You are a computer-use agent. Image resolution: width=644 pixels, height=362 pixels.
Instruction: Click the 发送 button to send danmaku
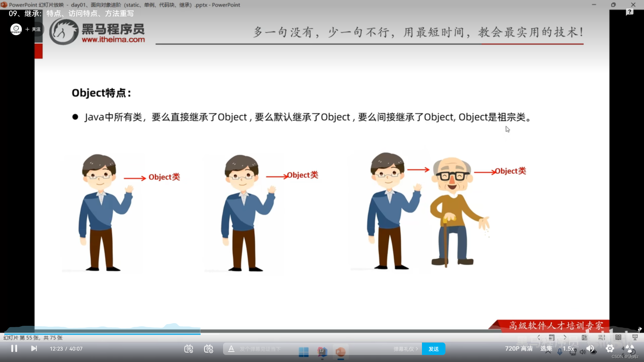(x=434, y=349)
